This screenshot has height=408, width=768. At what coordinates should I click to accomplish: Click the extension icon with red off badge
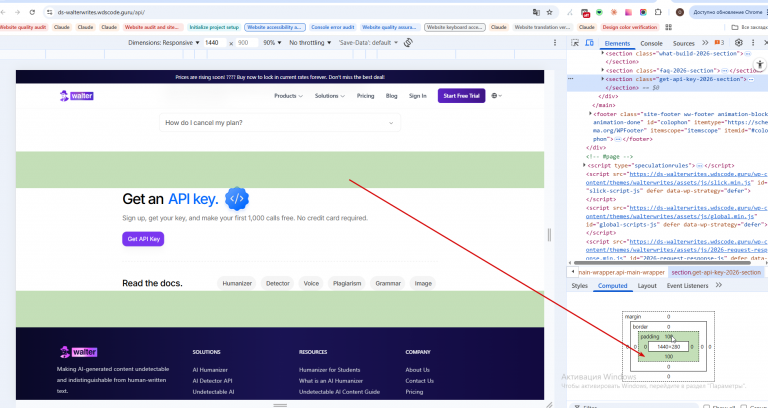tap(585, 12)
